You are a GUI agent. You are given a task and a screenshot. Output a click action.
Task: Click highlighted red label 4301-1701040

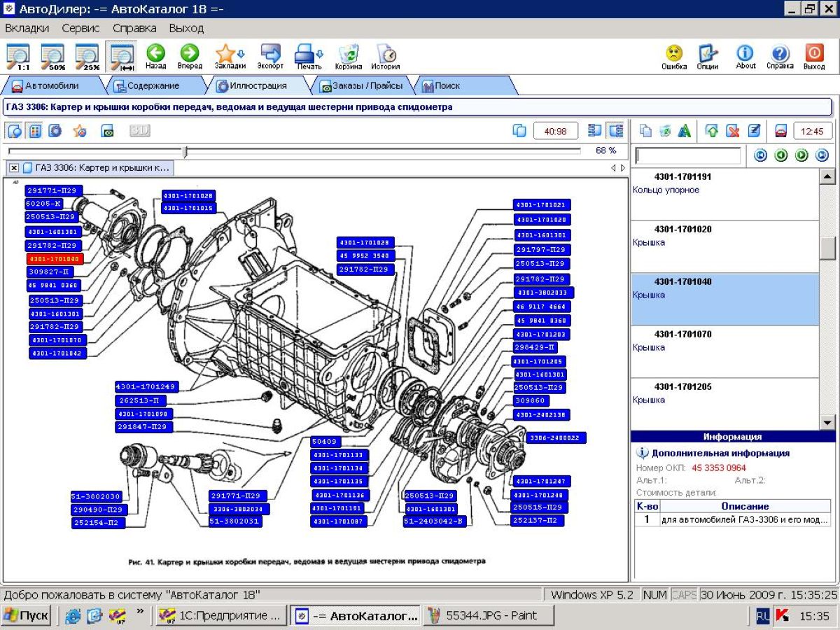click(55, 259)
